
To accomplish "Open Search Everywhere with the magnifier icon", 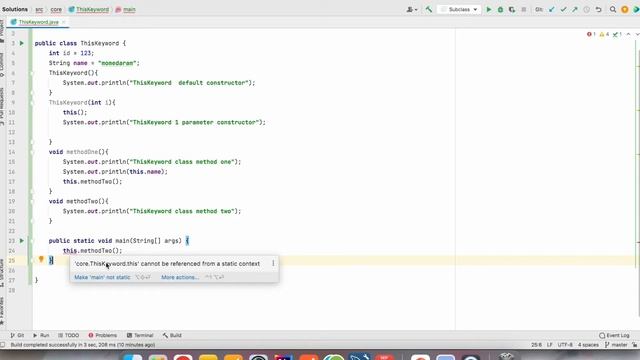I will (613, 9).
